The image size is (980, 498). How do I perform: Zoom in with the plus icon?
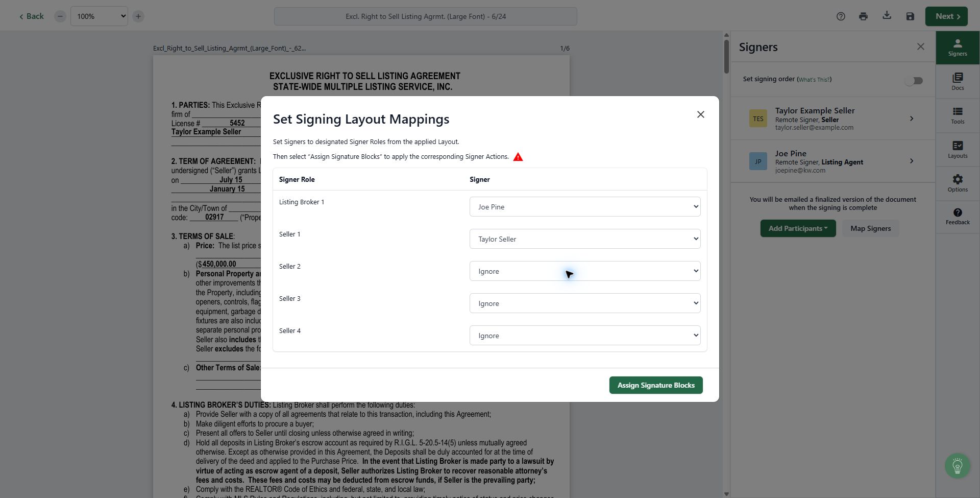click(138, 16)
